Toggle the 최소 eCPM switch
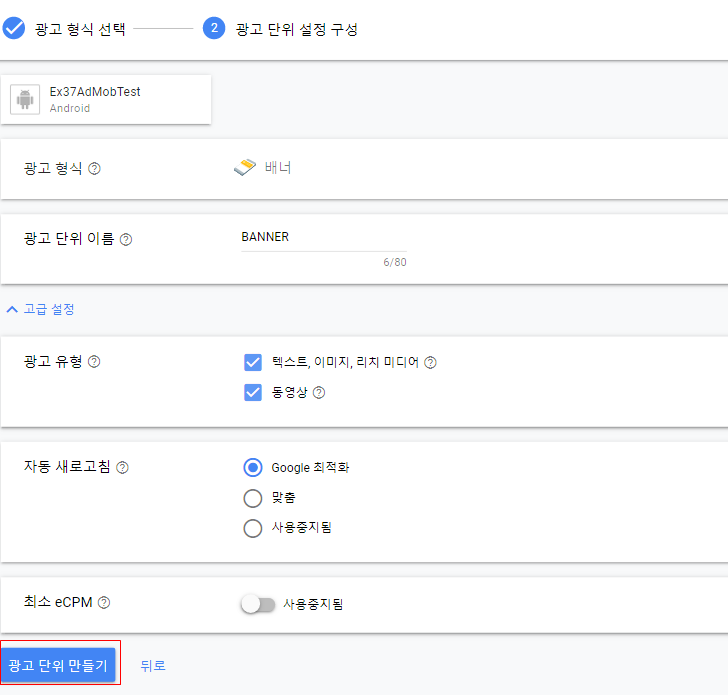Image resolution: width=728 pixels, height=695 pixels. 258,604
